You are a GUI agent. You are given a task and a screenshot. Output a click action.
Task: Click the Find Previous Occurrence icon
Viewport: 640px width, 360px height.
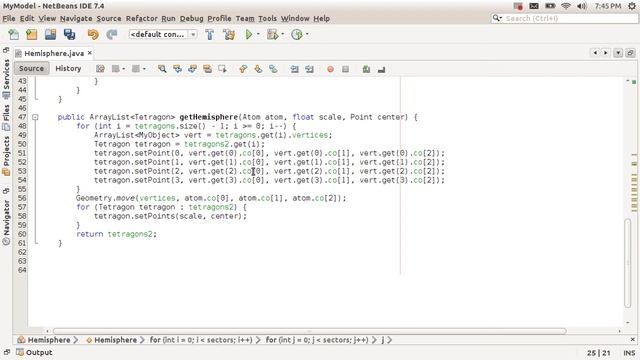(177, 69)
